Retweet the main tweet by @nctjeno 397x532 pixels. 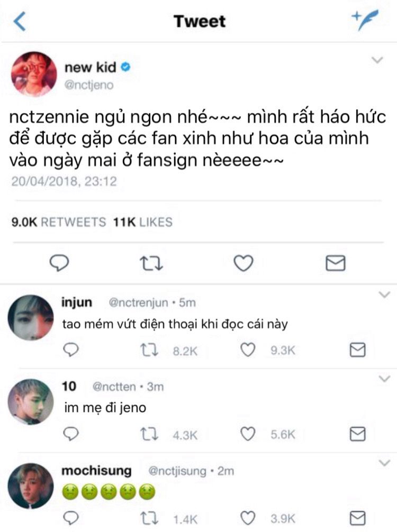point(151,263)
